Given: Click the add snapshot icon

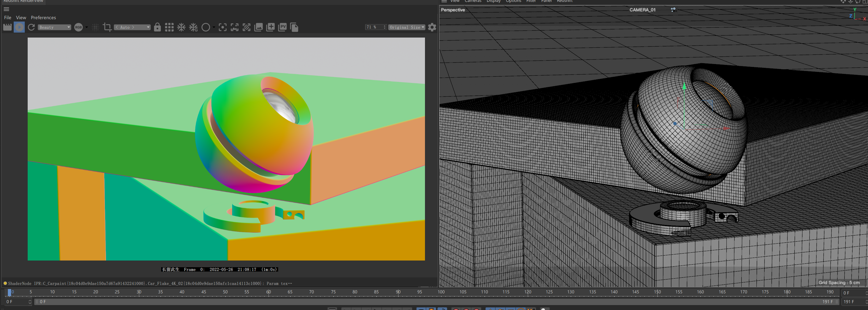Looking at the screenshot, I should pyautogui.click(x=270, y=27).
